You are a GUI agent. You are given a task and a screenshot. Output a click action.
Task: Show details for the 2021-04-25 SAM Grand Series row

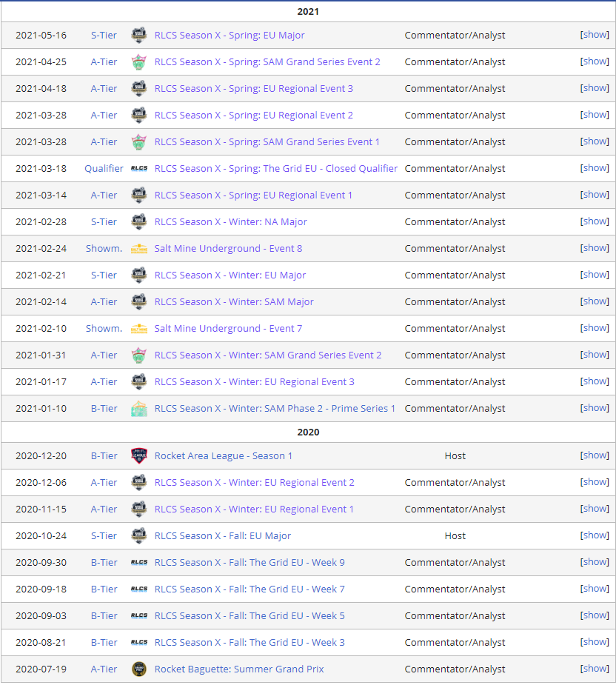pyautogui.click(x=595, y=61)
